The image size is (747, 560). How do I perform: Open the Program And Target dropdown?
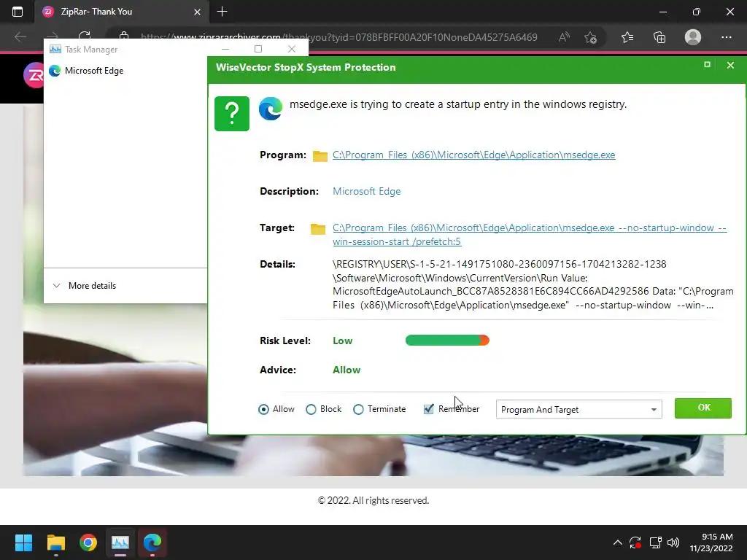pyautogui.click(x=578, y=410)
